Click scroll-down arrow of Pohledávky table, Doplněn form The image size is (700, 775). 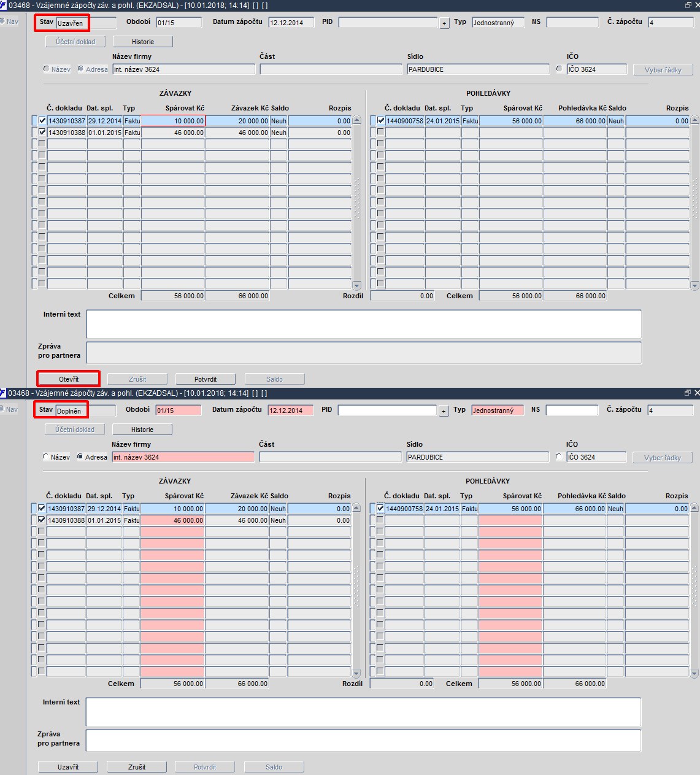tap(694, 673)
